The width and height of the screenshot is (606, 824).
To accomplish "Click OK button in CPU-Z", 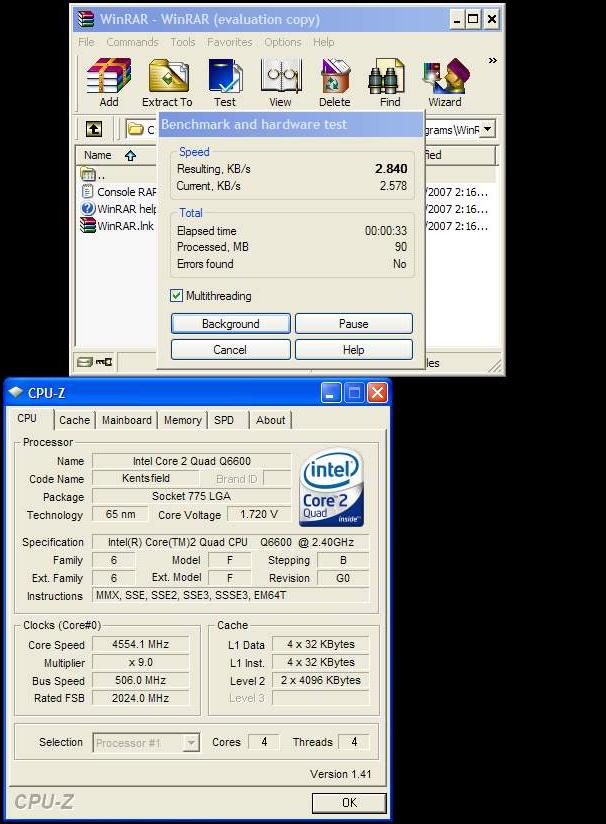I will click(x=349, y=802).
